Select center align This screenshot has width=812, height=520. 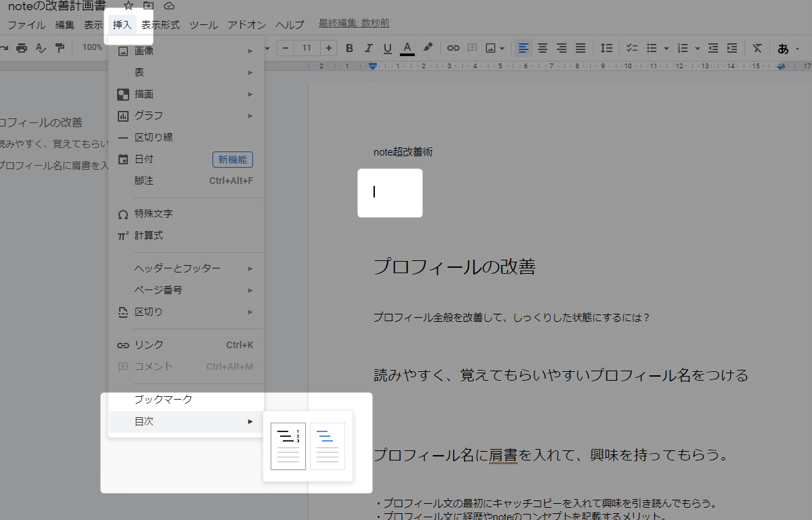pos(543,48)
